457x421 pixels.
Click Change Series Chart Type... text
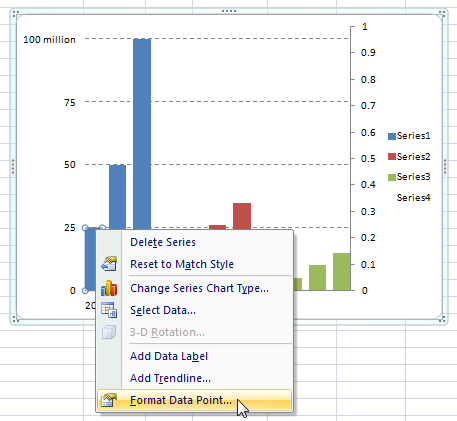click(199, 288)
